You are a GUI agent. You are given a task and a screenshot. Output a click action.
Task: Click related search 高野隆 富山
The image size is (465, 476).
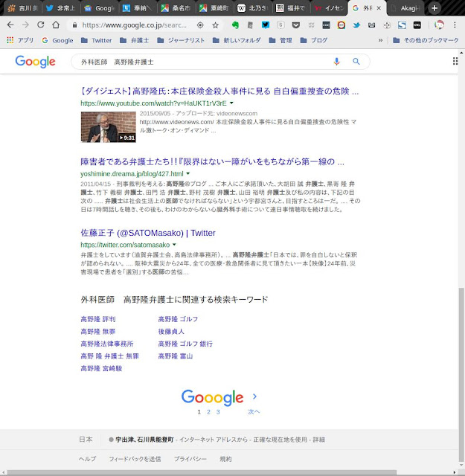(176, 356)
